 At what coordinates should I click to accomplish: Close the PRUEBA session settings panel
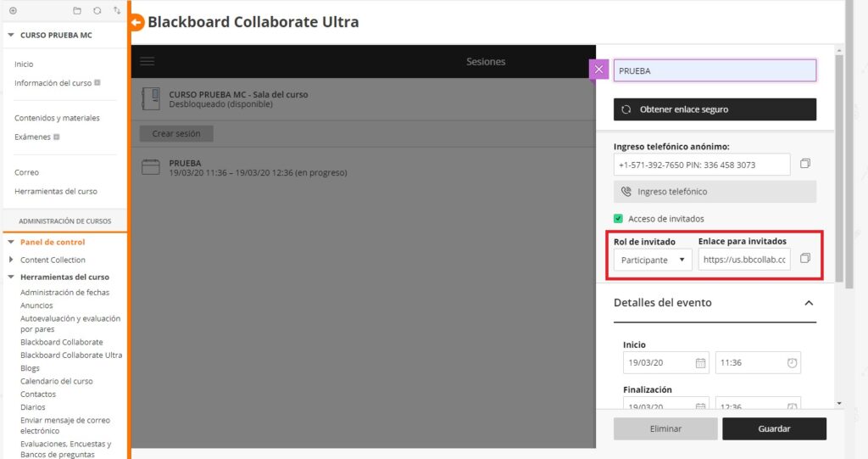coord(599,70)
